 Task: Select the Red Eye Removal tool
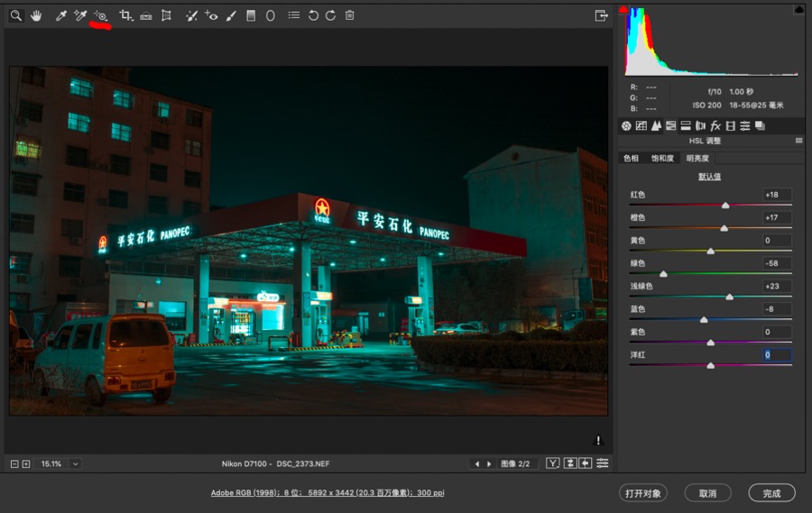tap(211, 15)
